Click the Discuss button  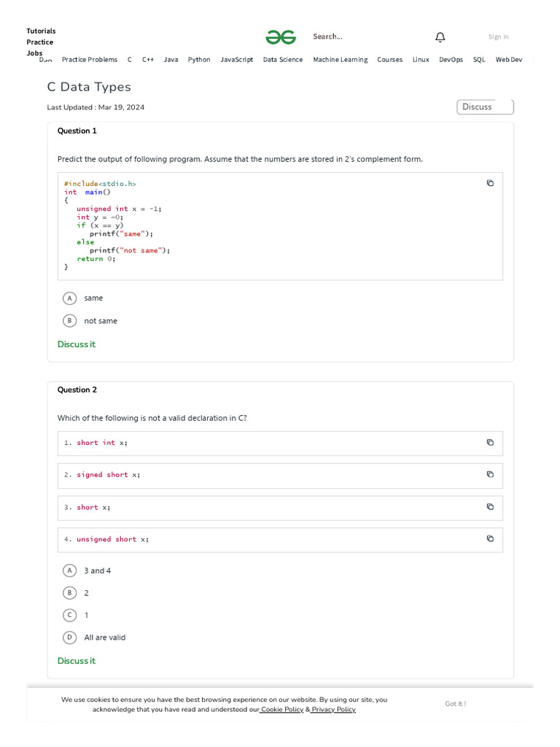coord(485,107)
